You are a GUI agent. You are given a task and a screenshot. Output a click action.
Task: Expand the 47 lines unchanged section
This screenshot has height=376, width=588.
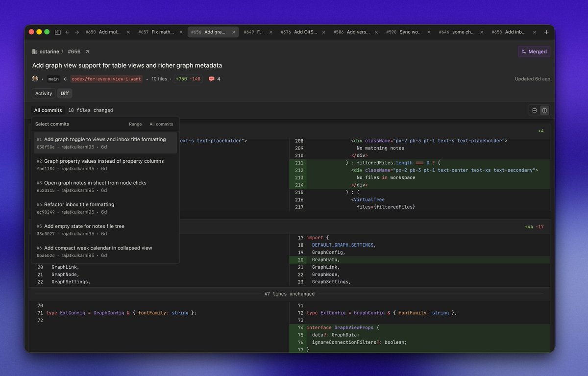289,294
